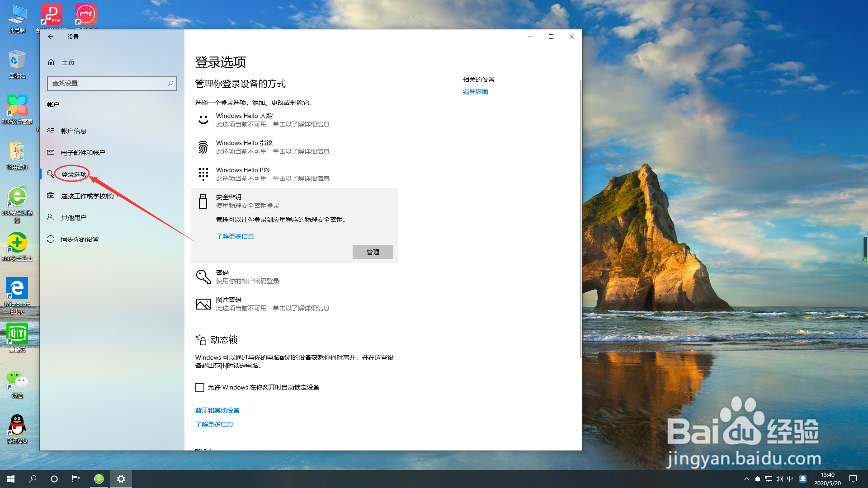Click the 锁屏界面 link
Image resolution: width=868 pixels, height=488 pixels.
[475, 92]
